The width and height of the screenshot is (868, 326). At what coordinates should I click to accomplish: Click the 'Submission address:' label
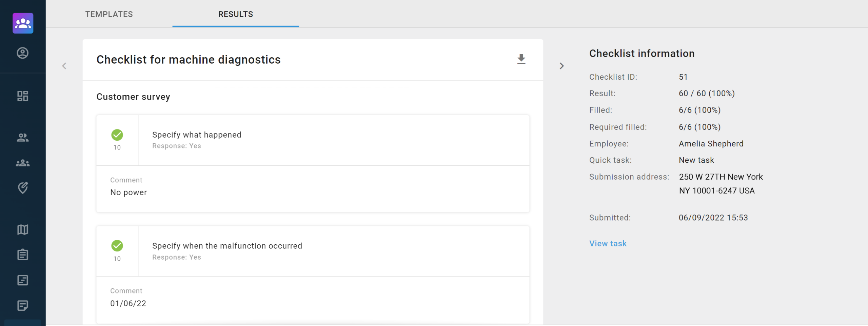(629, 177)
